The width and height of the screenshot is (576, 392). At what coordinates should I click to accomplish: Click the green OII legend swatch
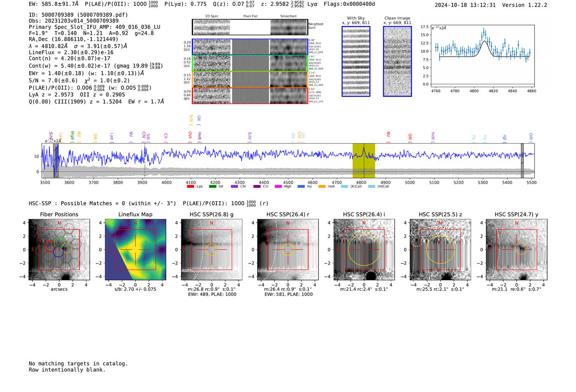[x=212, y=186]
